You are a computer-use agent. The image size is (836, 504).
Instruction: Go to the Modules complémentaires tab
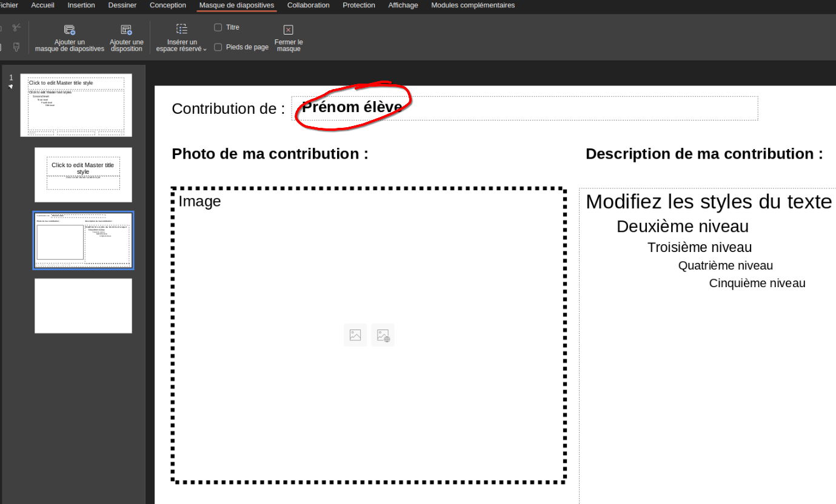473,5
